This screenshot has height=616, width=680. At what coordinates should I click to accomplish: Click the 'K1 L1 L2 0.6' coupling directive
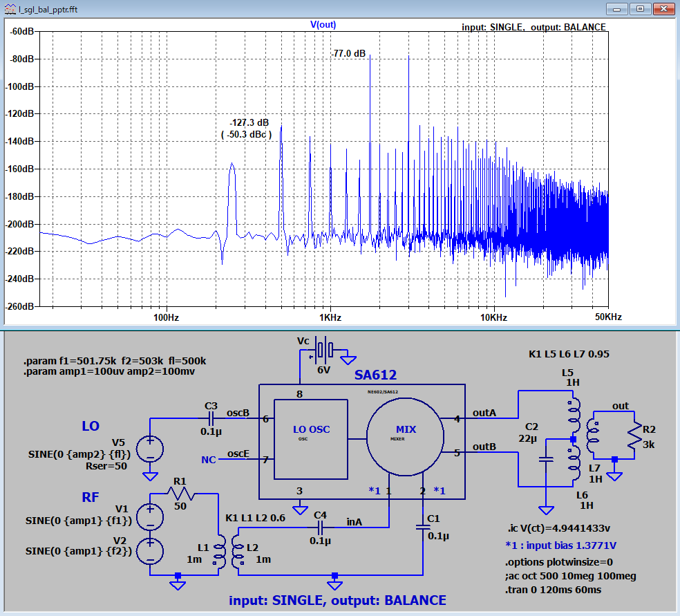pos(256,518)
